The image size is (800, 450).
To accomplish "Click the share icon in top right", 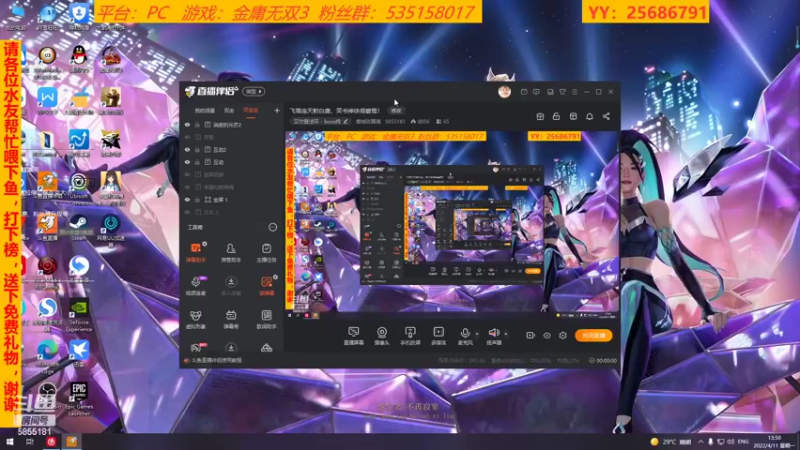I will [x=606, y=116].
